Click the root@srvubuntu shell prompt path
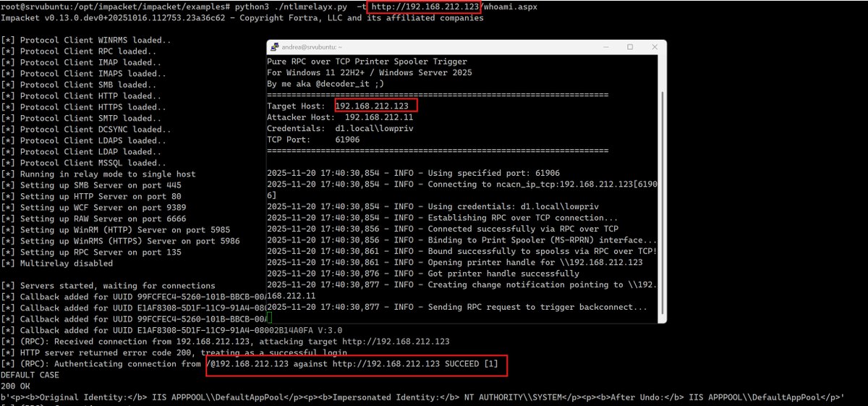Screen dimensions: 868x406 (115, 6)
